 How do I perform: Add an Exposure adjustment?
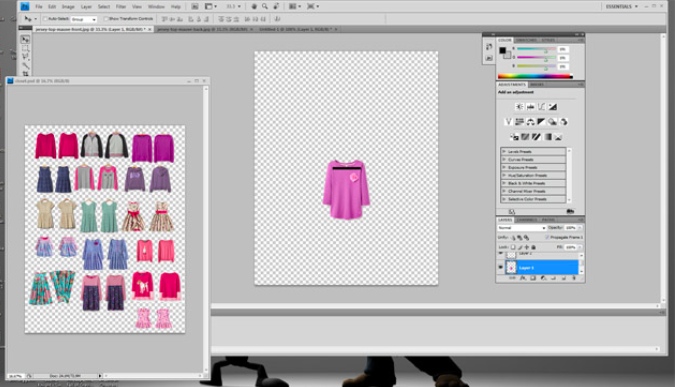point(553,107)
